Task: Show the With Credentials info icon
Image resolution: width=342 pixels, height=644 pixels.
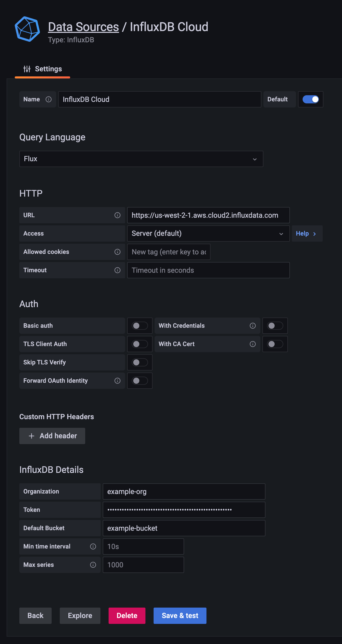Action: 253,326
